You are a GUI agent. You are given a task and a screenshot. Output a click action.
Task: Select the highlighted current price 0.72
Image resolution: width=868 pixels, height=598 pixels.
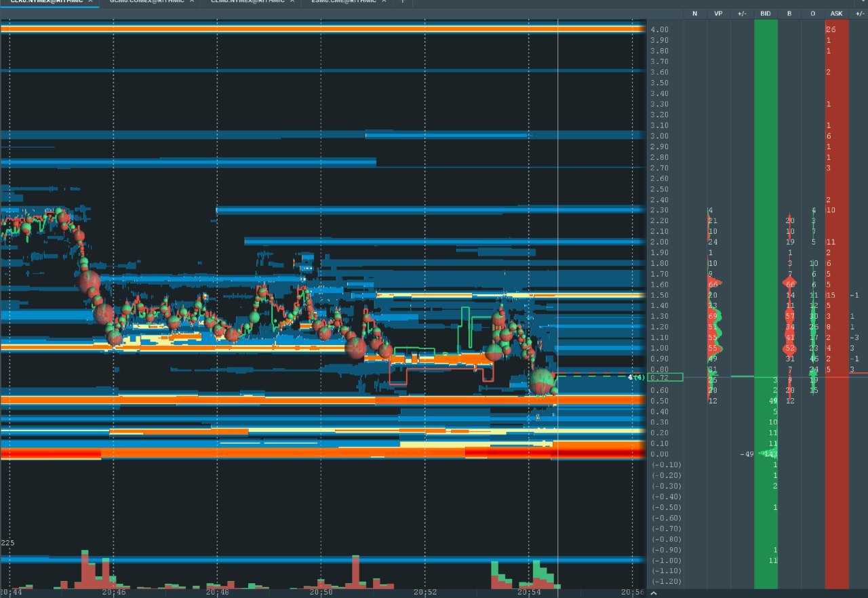click(x=665, y=377)
